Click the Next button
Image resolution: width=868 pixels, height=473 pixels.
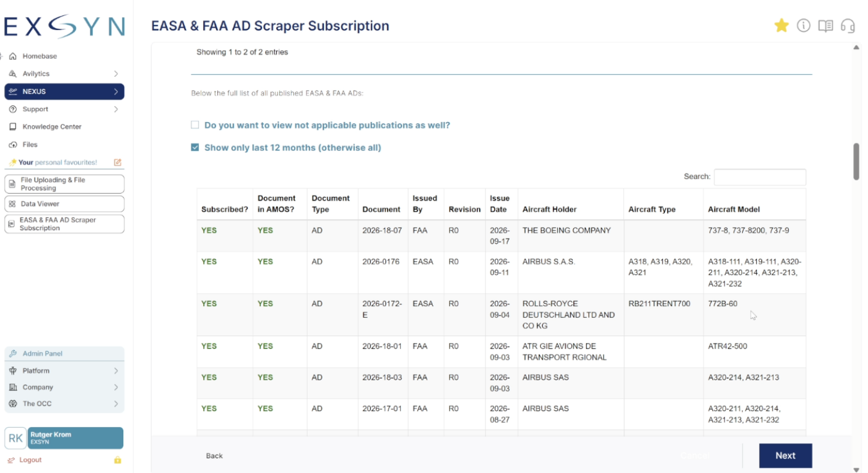tap(785, 455)
